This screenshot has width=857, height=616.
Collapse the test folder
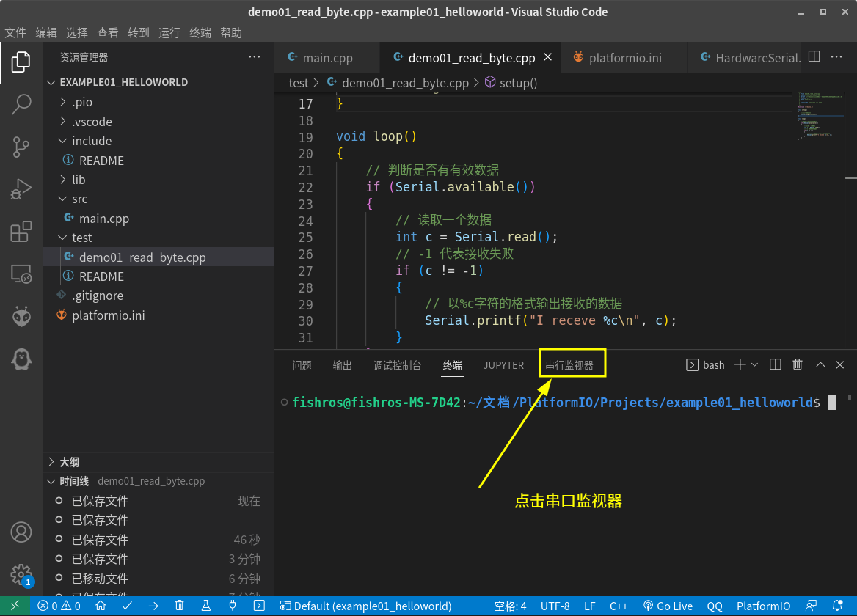click(81, 238)
